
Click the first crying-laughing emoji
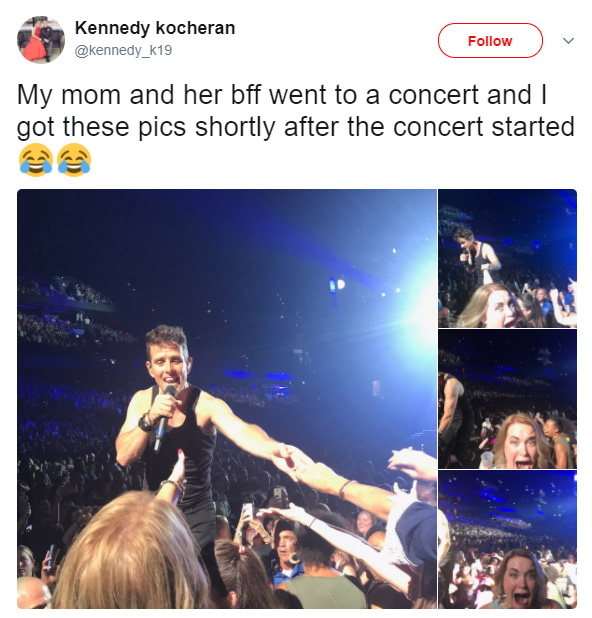pyautogui.click(x=35, y=160)
